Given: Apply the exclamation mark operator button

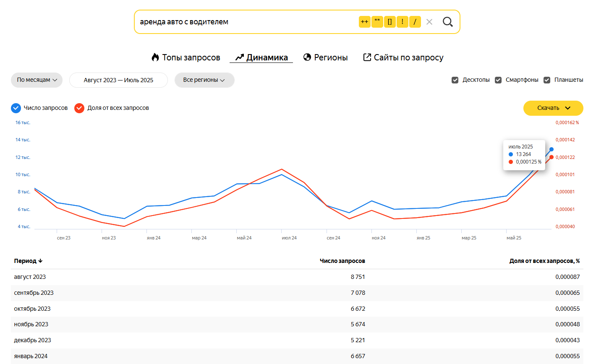Looking at the screenshot, I should point(402,22).
